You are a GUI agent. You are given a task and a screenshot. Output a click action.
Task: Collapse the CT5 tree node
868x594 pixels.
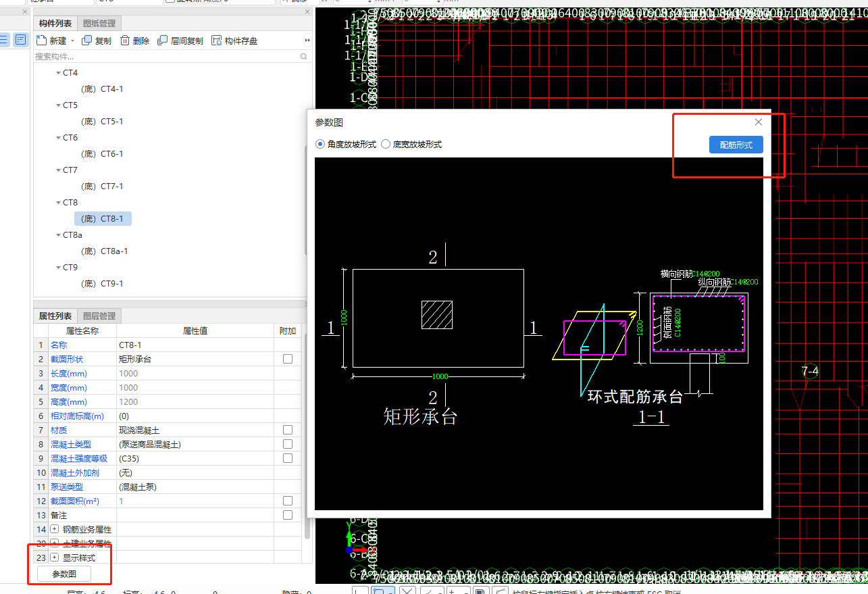tap(58, 105)
